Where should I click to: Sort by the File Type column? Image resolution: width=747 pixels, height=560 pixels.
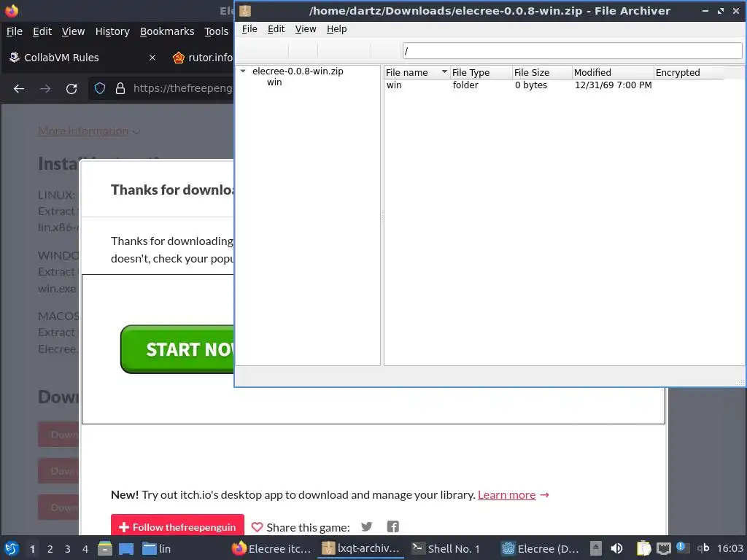[481, 72]
